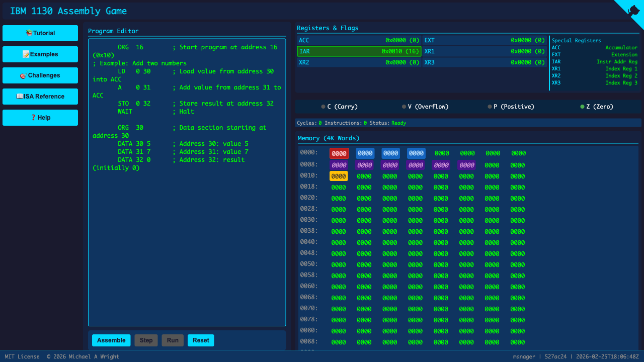The image size is (644, 362).
Task: Click the Run button
Action: tap(173, 340)
